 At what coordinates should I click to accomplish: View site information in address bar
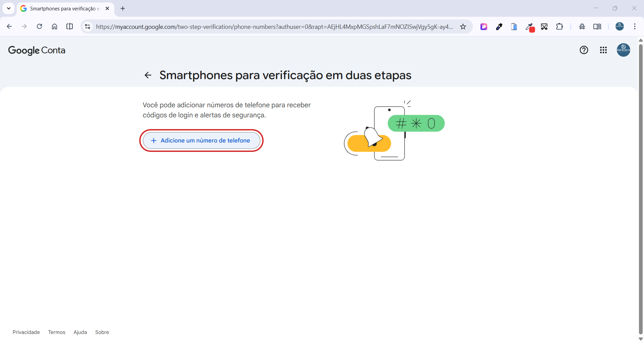click(88, 26)
